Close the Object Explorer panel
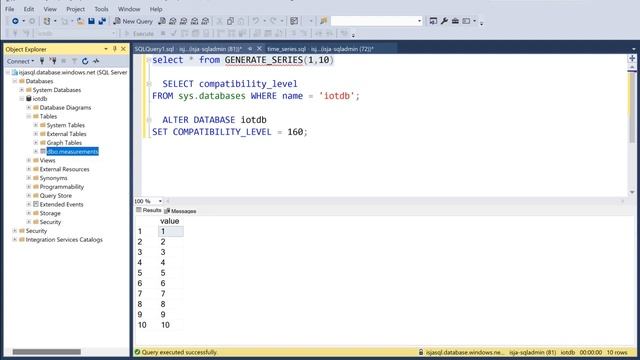The height and width of the screenshot is (360, 640). 123,49
